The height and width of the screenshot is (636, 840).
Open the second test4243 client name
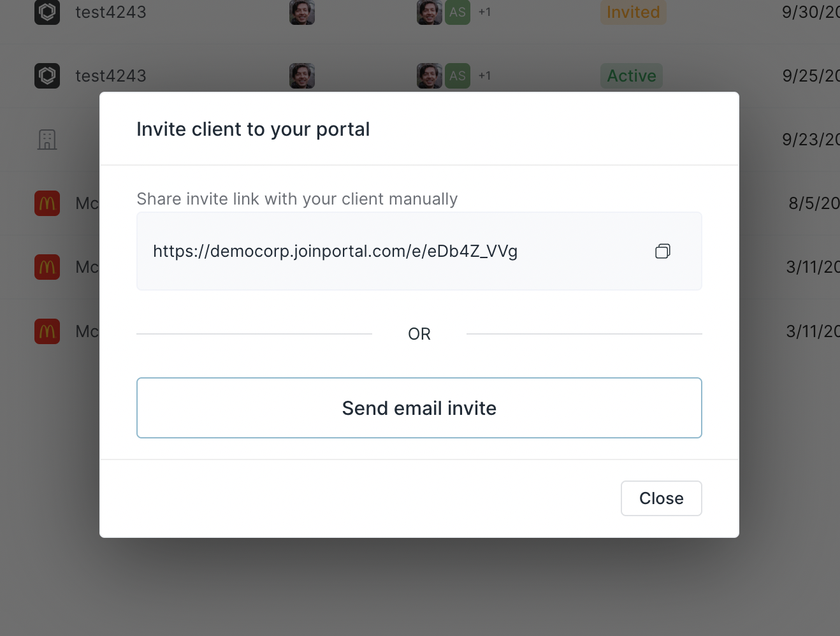111,76
